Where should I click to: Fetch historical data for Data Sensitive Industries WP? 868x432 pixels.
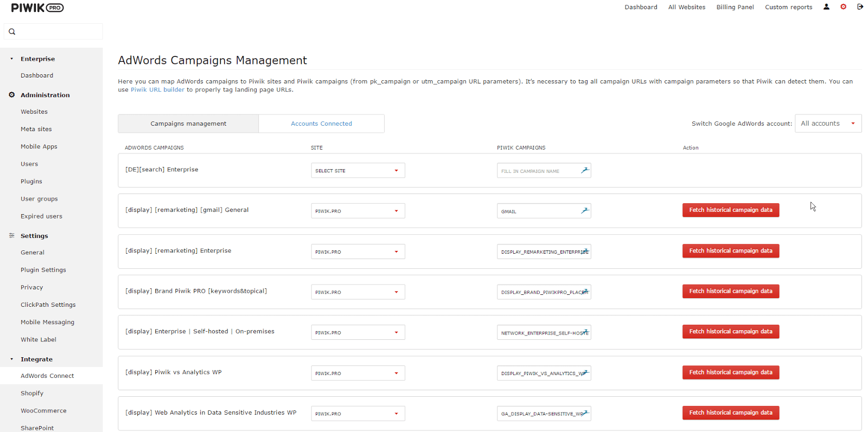click(x=731, y=412)
